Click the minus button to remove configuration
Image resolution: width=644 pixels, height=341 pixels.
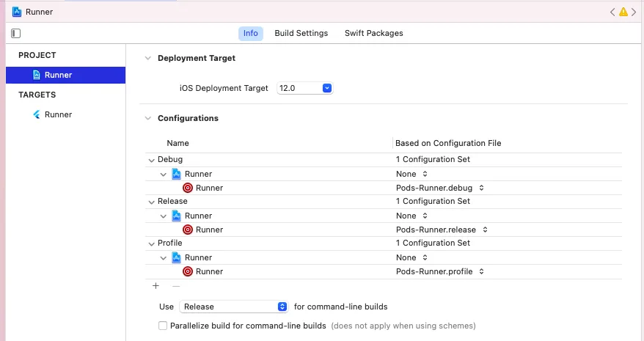tap(176, 286)
